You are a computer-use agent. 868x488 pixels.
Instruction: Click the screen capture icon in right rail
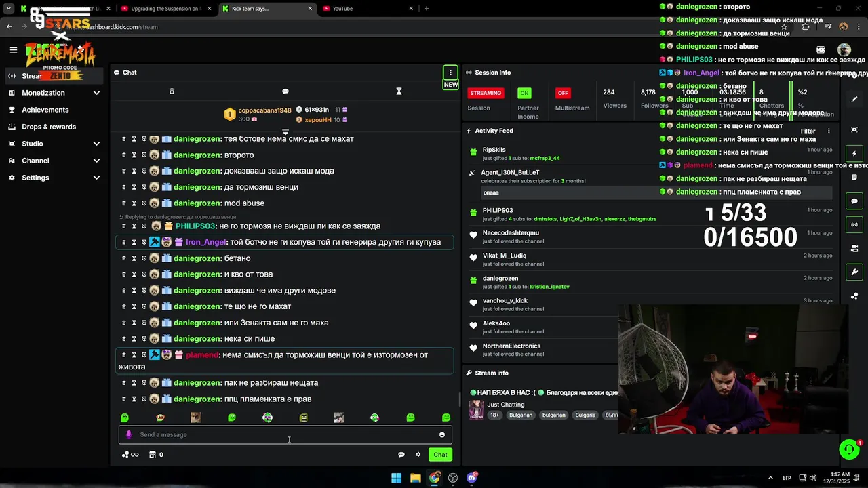coord(854,130)
